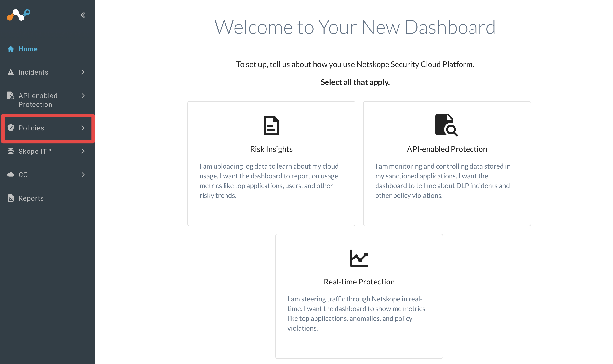Click the API-enabled Protection sidebar file-search icon
The width and height of the screenshot is (613, 364).
tap(10, 95)
